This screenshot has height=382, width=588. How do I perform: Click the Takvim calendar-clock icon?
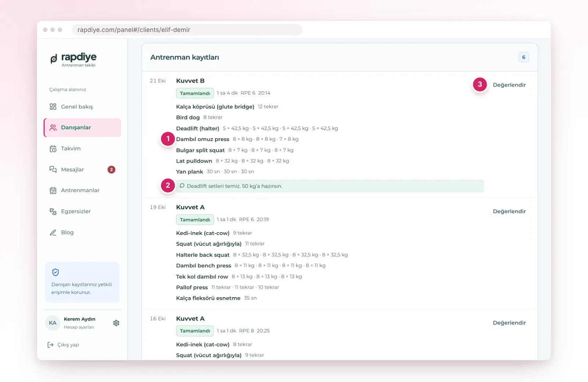(x=53, y=149)
